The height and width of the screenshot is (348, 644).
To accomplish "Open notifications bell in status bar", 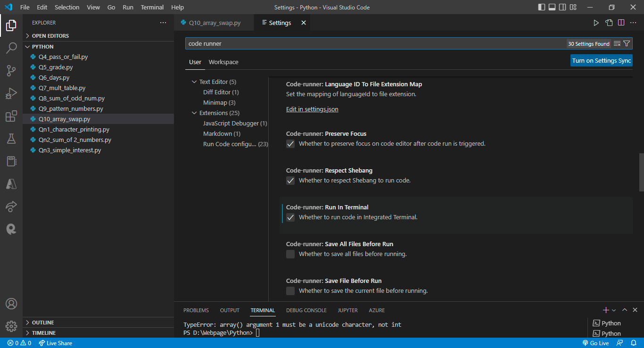I will [633, 343].
